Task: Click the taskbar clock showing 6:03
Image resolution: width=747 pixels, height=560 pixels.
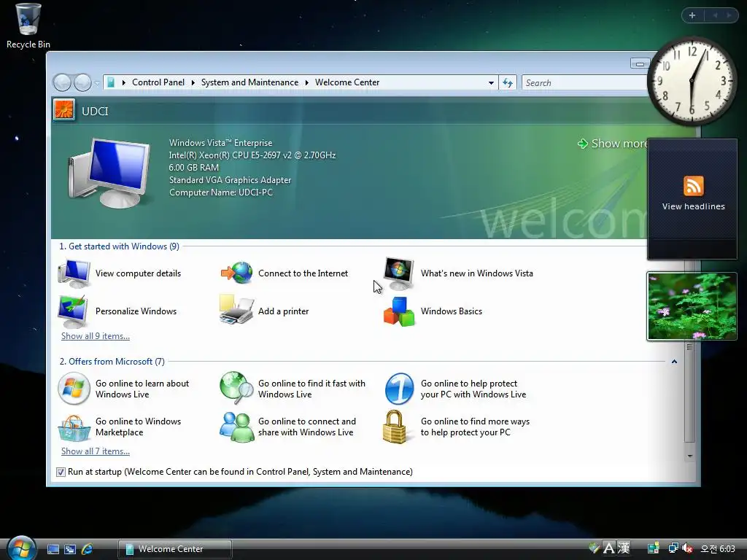Action: click(717, 549)
